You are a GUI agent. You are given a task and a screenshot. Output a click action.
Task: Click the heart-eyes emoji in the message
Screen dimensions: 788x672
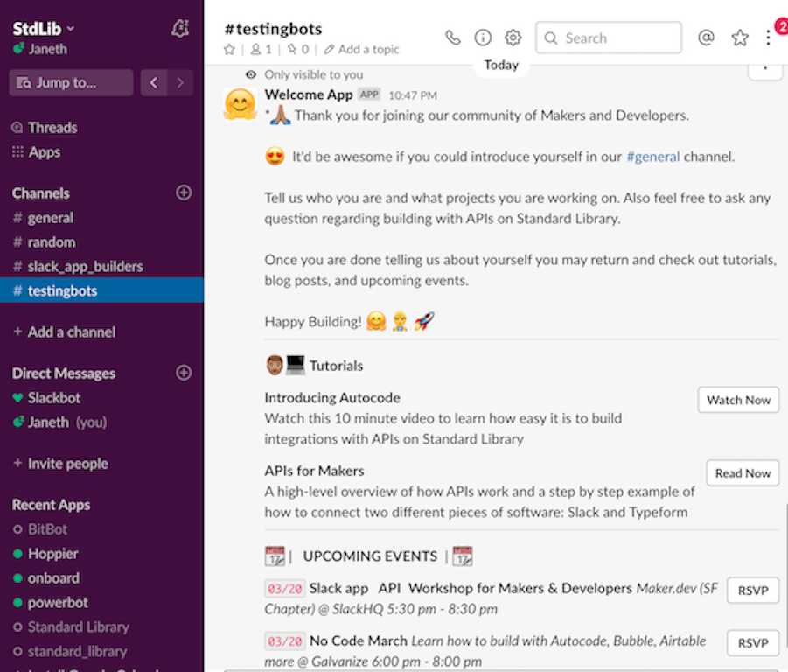275,157
